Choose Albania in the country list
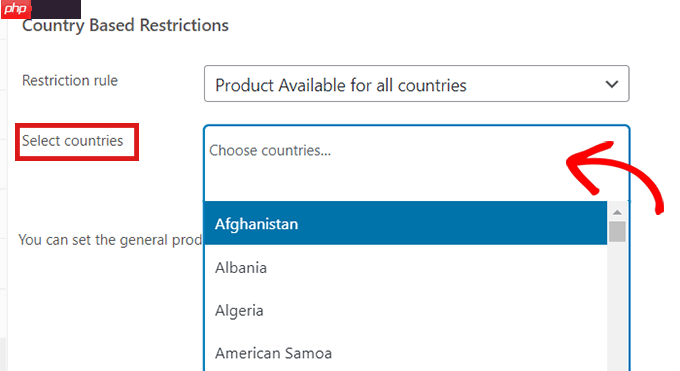The height and width of the screenshot is (371, 680). (405, 267)
